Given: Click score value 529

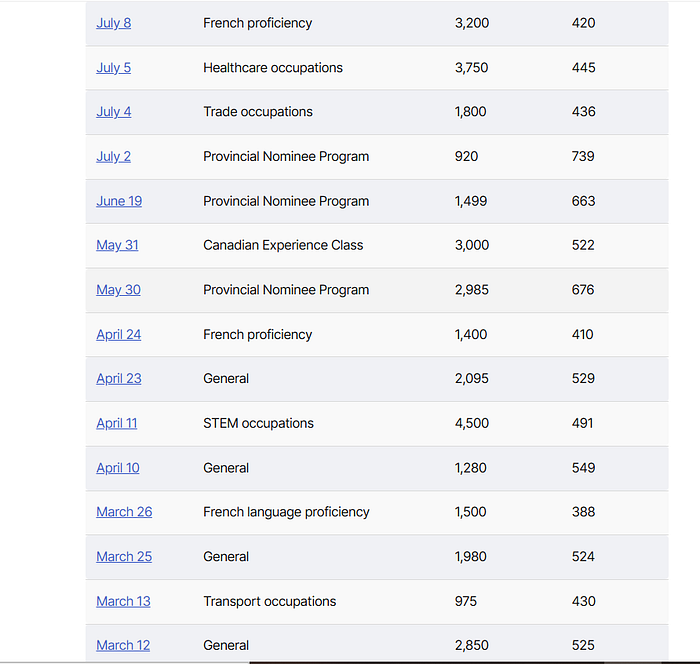Looking at the screenshot, I should pos(583,379).
